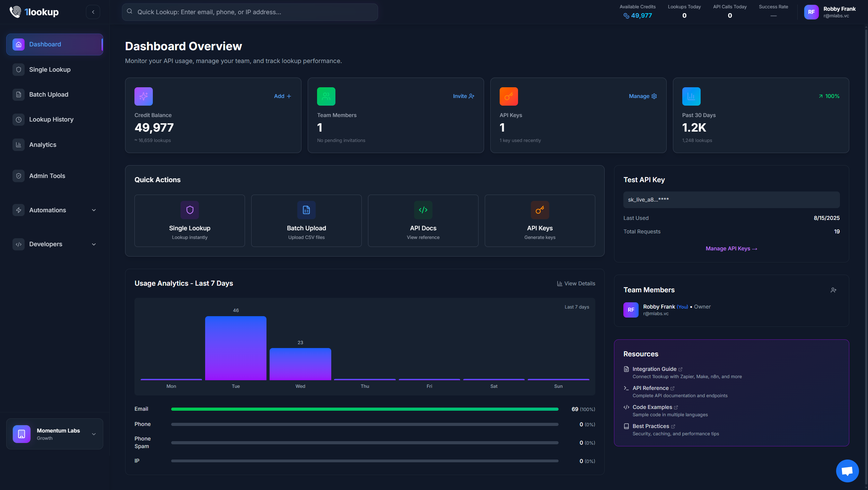The height and width of the screenshot is (490, 868).
Task: Open API Docs quick action tile
Action: pos(423,221)
